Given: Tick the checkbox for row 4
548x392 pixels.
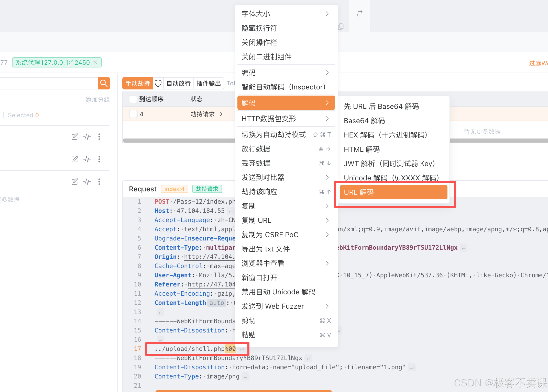Looking at the screenshot, I should (x=134, y=114).
